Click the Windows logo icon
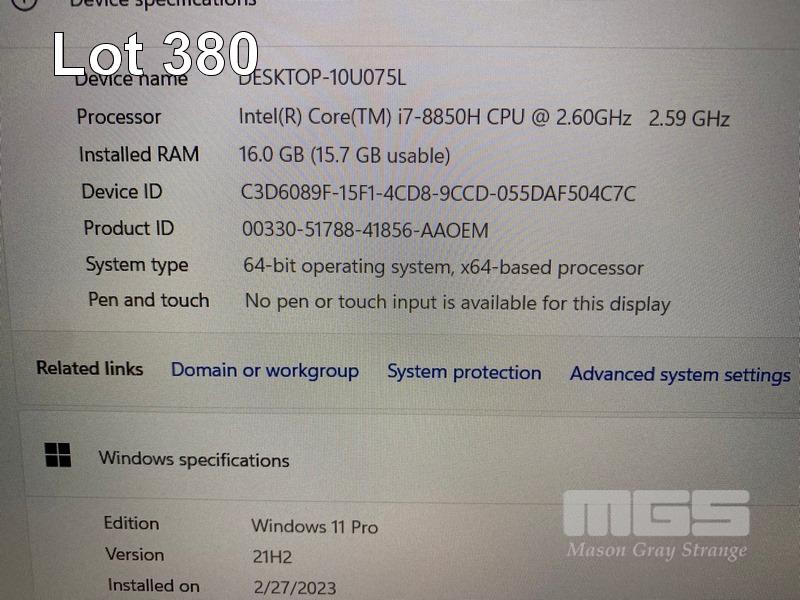Viewport: 800px width, 600px height. (58, 455)
